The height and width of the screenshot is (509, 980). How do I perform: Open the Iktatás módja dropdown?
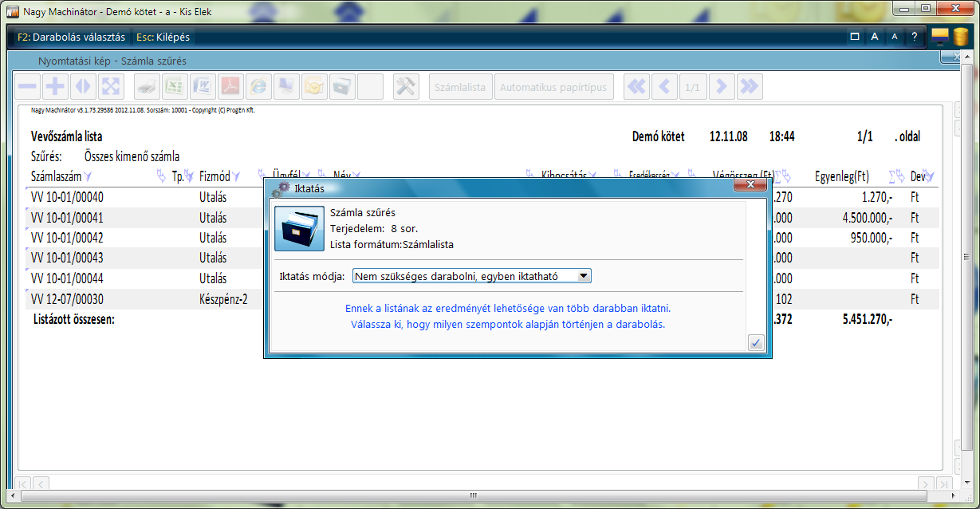click(x=472, y=276)
